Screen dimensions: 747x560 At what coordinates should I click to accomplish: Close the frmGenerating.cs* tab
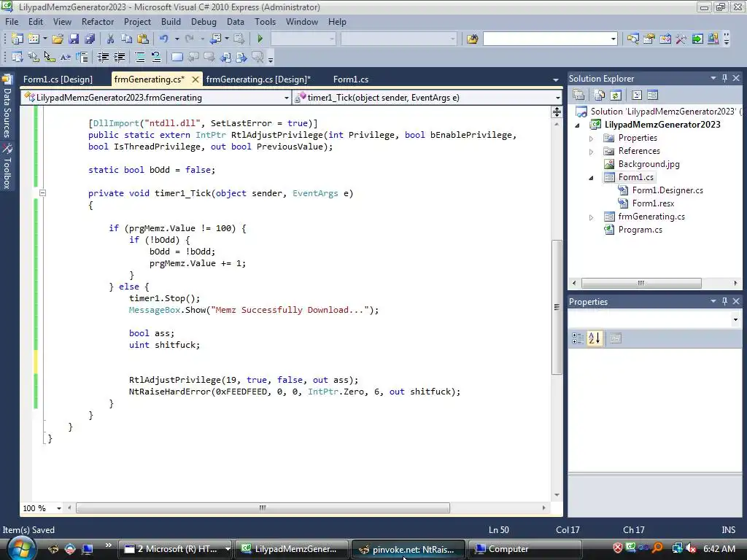click(x=195, y=79)
